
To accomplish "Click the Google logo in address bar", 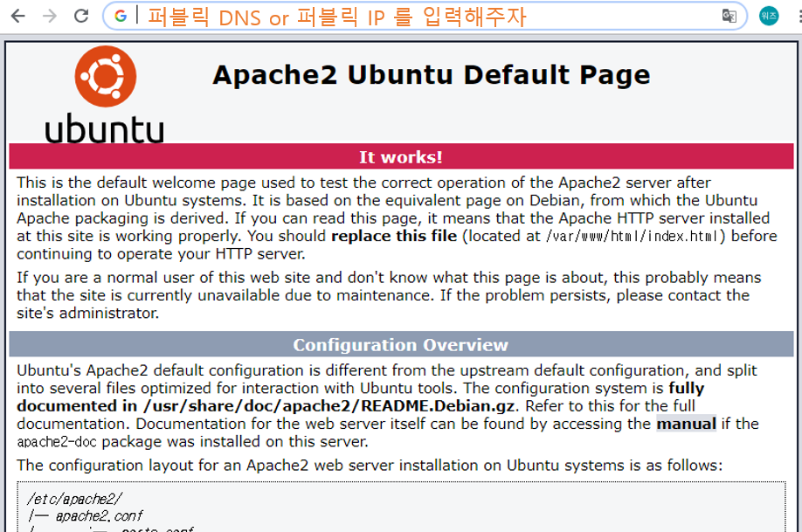I will click(121, 17).
